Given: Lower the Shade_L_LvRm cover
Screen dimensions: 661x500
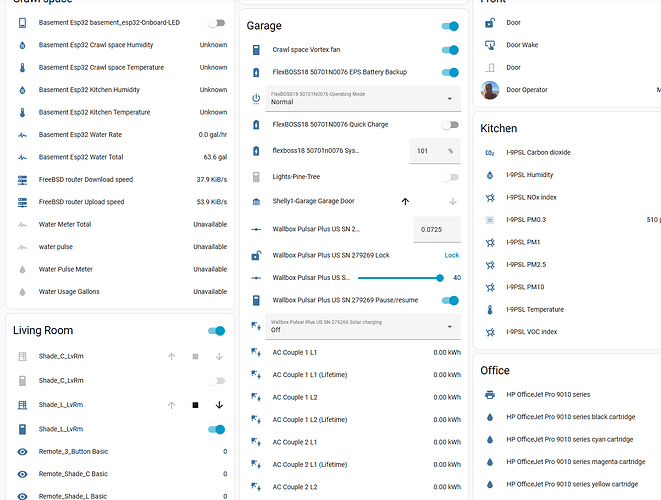Looking at the screenshot, I should click(x=219, y=405).
